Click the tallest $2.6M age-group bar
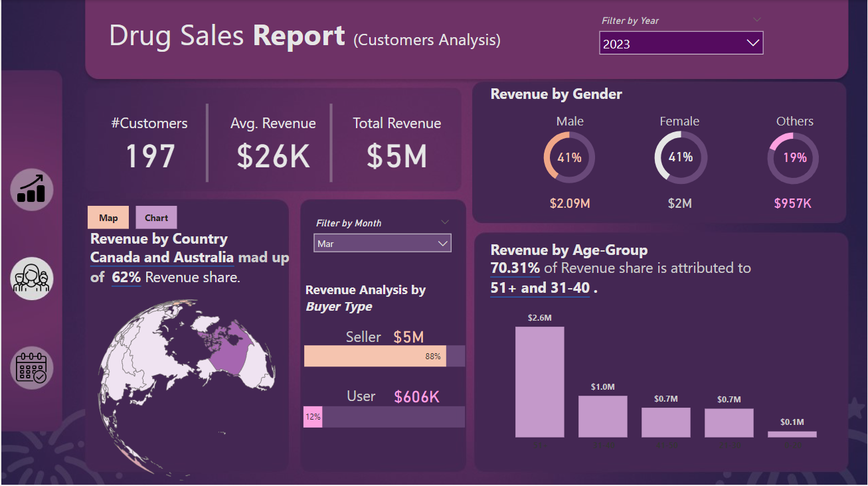 pyautogui.click(x=539, y=382)
